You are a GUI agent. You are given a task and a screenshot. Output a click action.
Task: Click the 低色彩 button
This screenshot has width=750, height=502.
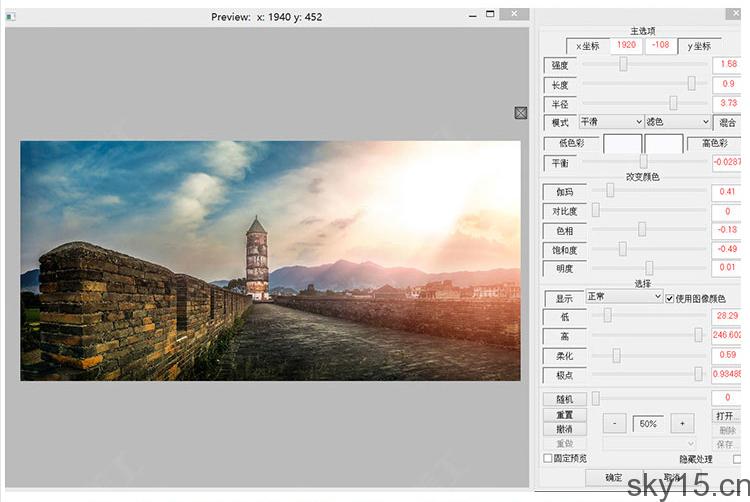[x=571, y=143]
